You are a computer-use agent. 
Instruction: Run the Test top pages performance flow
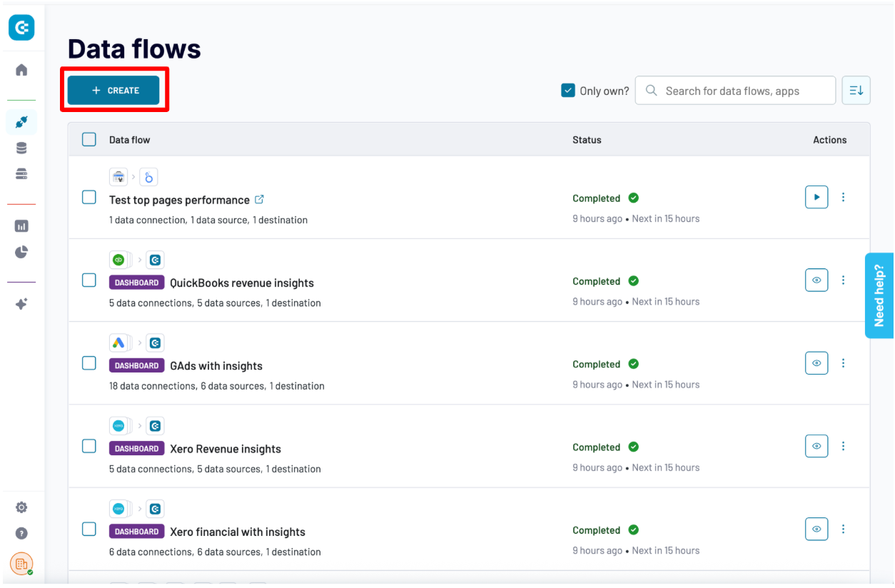pyautogui.click(x=816, y=197)
